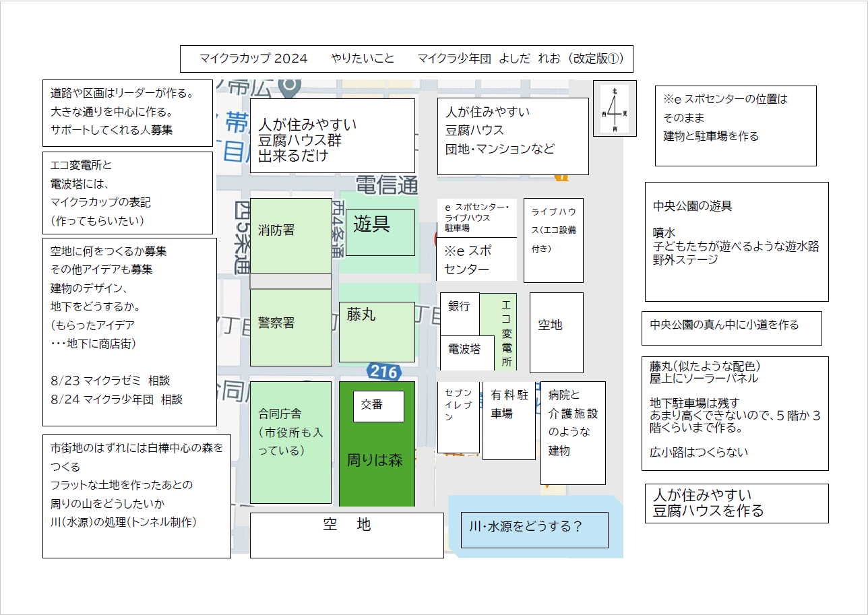The image size is (868, 615).
Task: Click the 空地 box beside エコ変電所
Action: pos(557,333)
